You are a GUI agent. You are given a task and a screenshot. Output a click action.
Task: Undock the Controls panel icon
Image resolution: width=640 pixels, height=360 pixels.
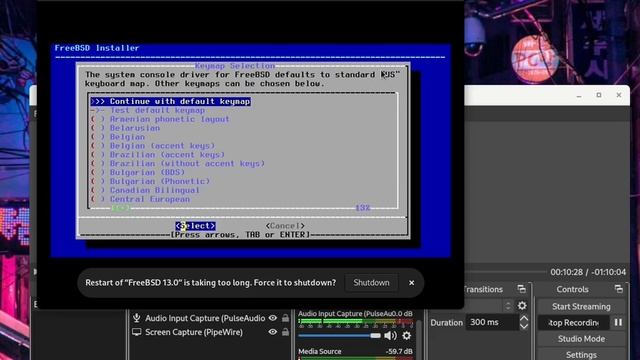pos(619,289)
